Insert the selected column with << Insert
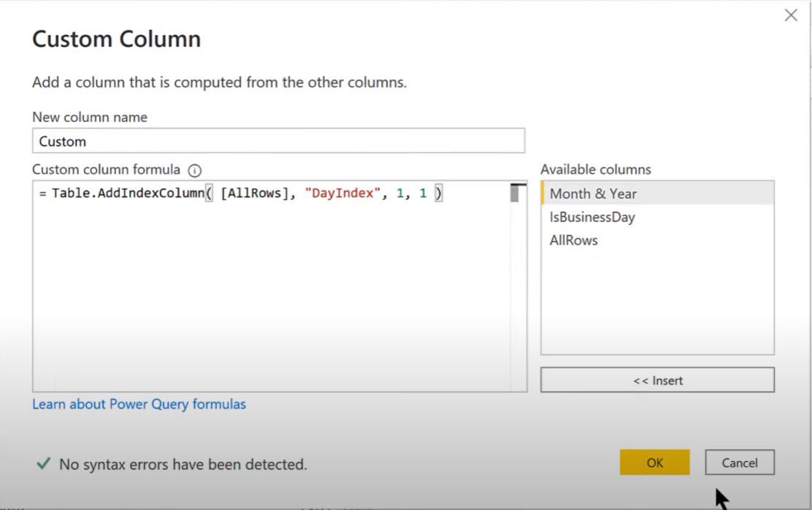Image resolution: width=812 pixels, height=510 pixels. 657,381
